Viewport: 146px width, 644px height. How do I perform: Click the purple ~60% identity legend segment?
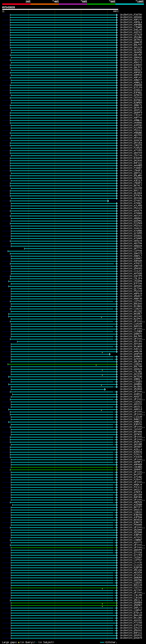pos(73,4)
